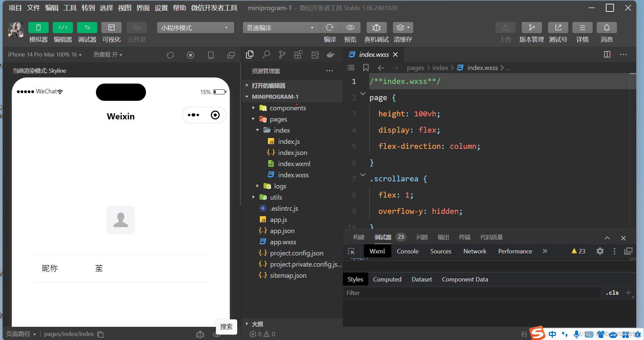Click the avatar placeholder in the simulator
The image size is (644, 340).
click(121, 220)
